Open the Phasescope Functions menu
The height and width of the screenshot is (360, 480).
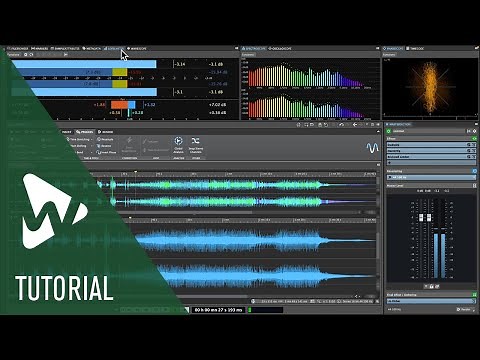point(389,54)
